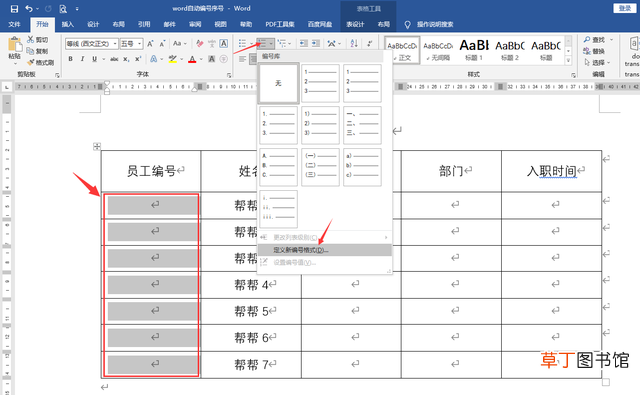Apply the 标题 1 heading style

[x=474, y=50]
